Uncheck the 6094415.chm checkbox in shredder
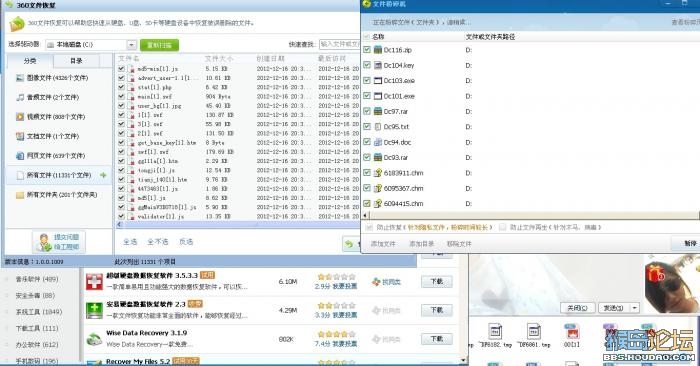700x366 pixels. coord(367,203)
